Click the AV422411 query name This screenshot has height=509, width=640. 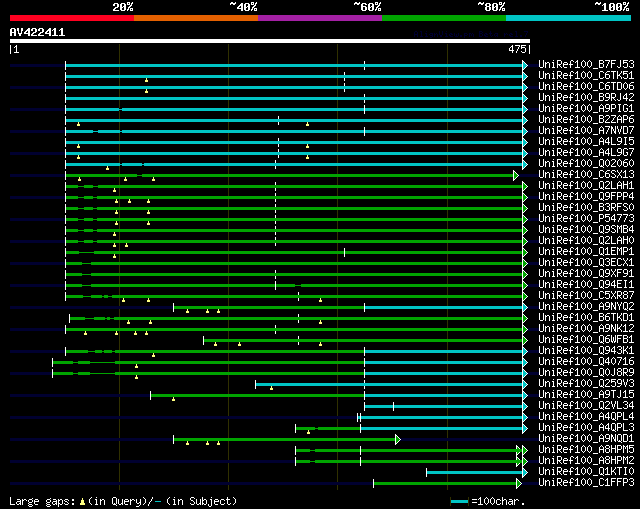click(x=37, y=32)
